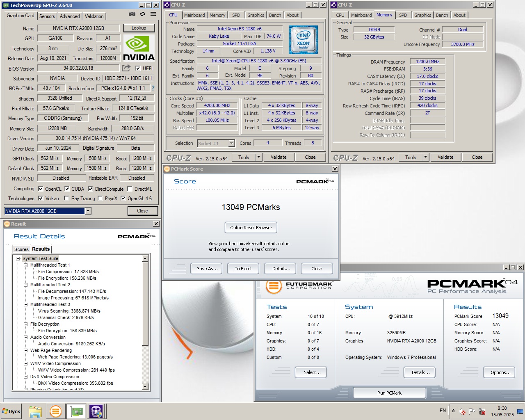The width and height of the screenshot is (525, 420).
Task: Open the Bench tab in the CPU-Z CPU window
Action: point(275,15)
